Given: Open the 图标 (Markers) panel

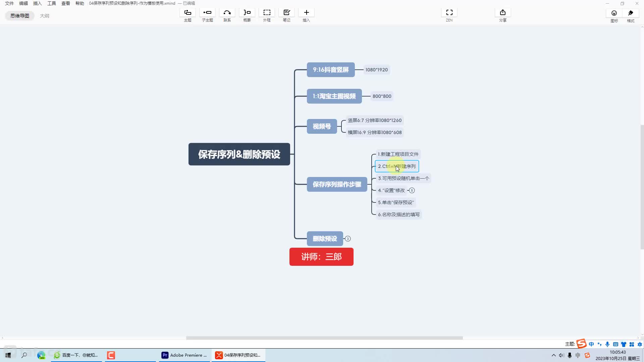Looking at the screenshot, I should 614,13.
